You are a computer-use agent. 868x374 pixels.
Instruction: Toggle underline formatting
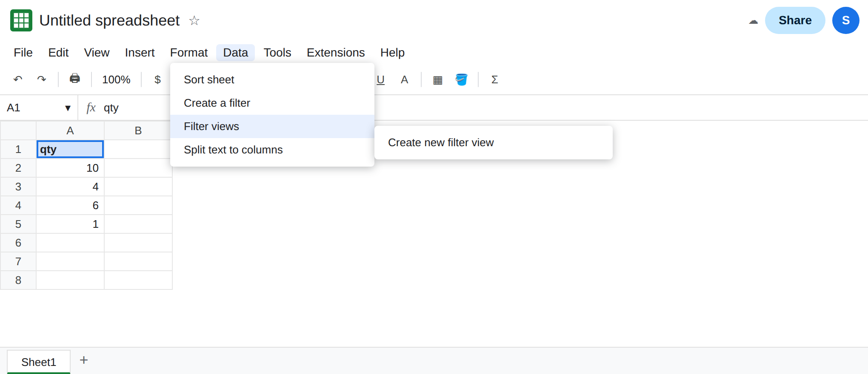(380, 79)
